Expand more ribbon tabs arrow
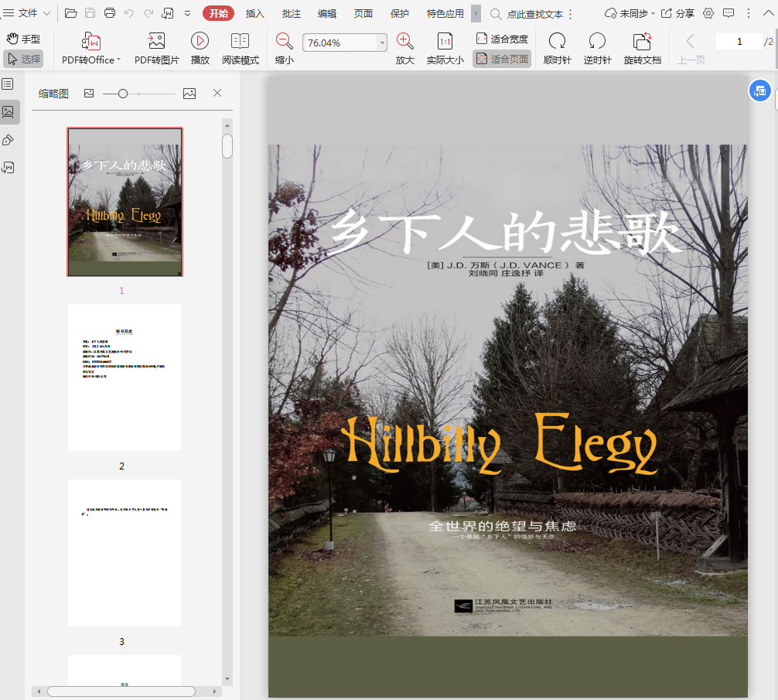 point(476,13)
